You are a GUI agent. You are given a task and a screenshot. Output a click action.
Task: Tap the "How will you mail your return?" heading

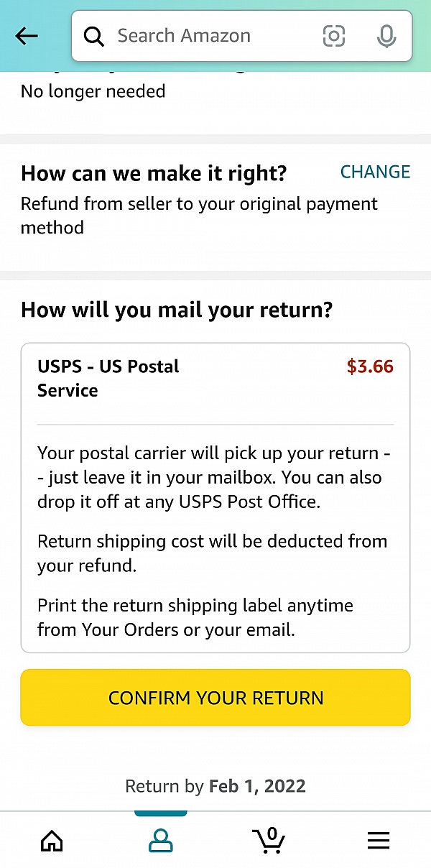coord(177,310)
